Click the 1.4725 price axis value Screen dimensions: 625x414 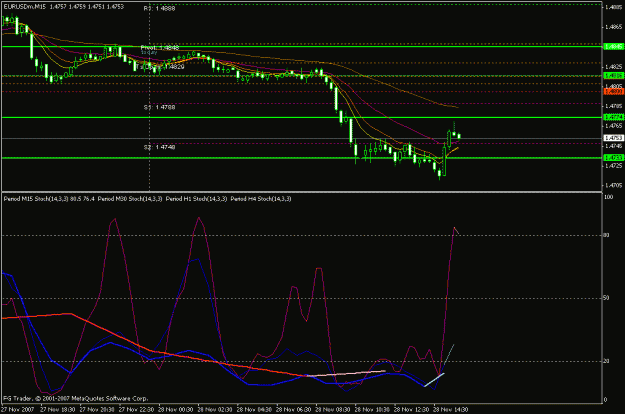(613, 165)
